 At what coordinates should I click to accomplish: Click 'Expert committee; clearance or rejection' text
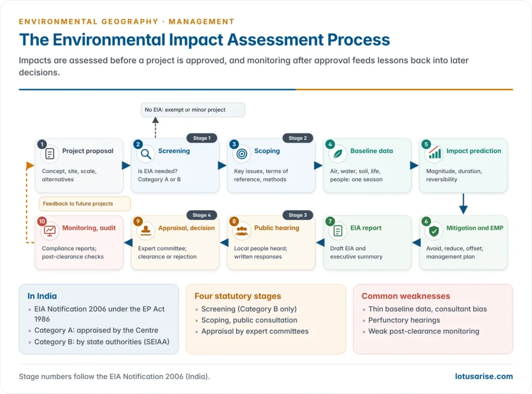(x=167, y=253)
